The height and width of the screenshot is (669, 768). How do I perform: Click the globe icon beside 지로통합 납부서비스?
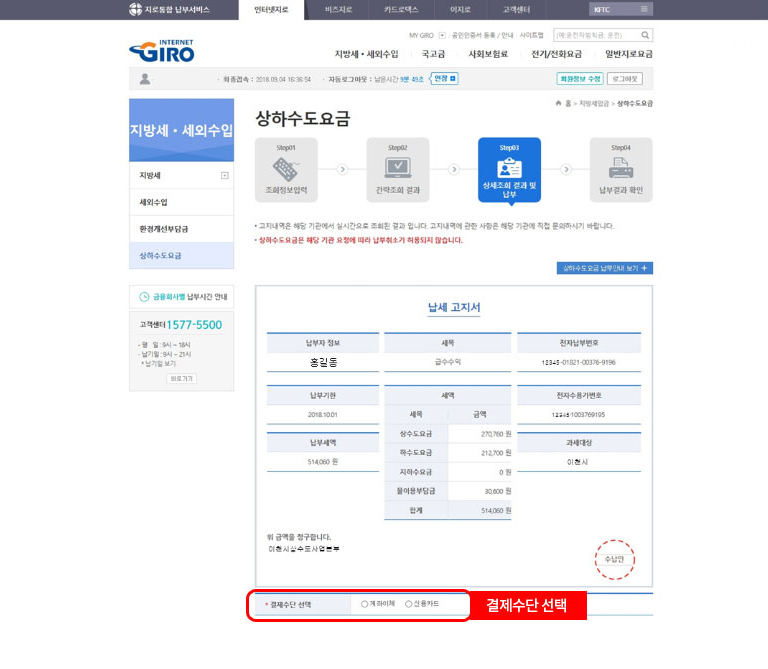135,9
